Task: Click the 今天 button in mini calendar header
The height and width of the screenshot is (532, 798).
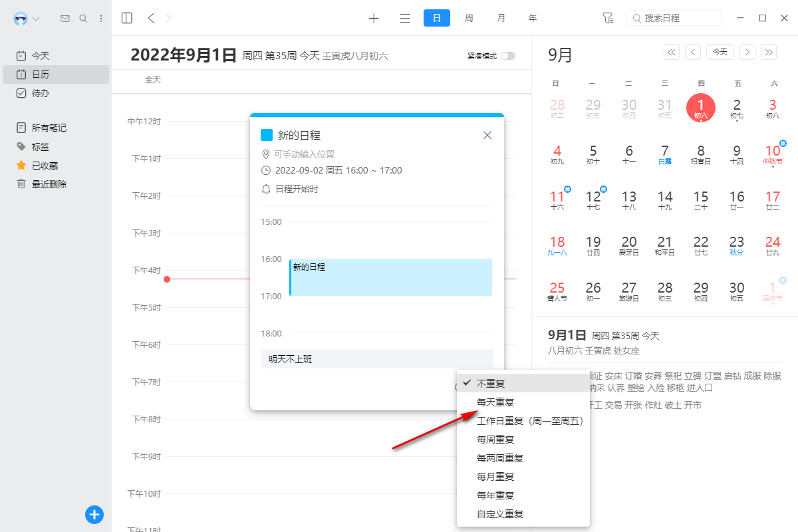Action: 720,52
